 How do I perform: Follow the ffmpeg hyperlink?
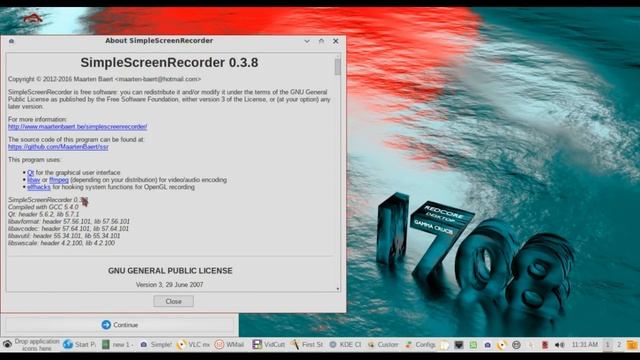click(59, 180)
